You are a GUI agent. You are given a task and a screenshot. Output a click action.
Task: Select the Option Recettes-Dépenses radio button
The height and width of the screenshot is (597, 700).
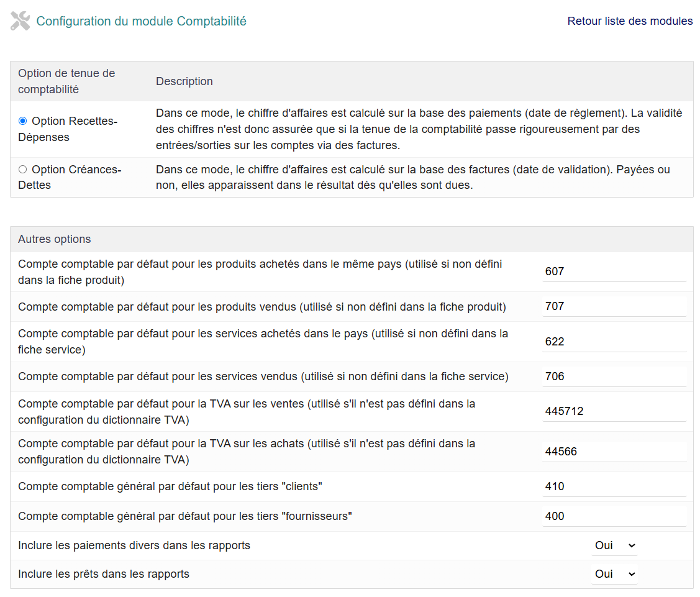click(23, 121)
